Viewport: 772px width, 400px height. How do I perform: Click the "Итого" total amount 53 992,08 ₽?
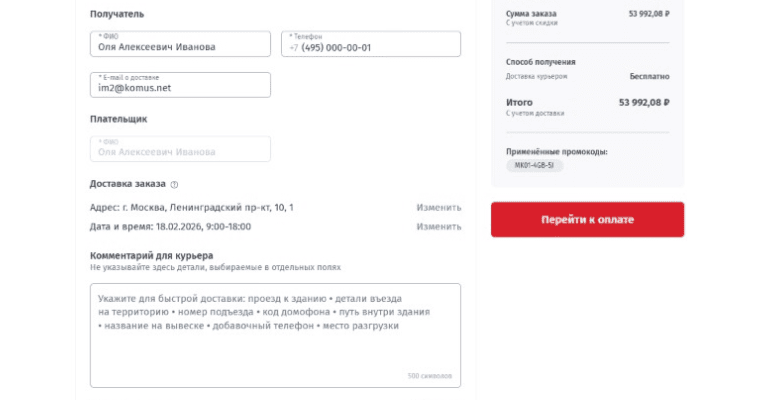[644, 102]
